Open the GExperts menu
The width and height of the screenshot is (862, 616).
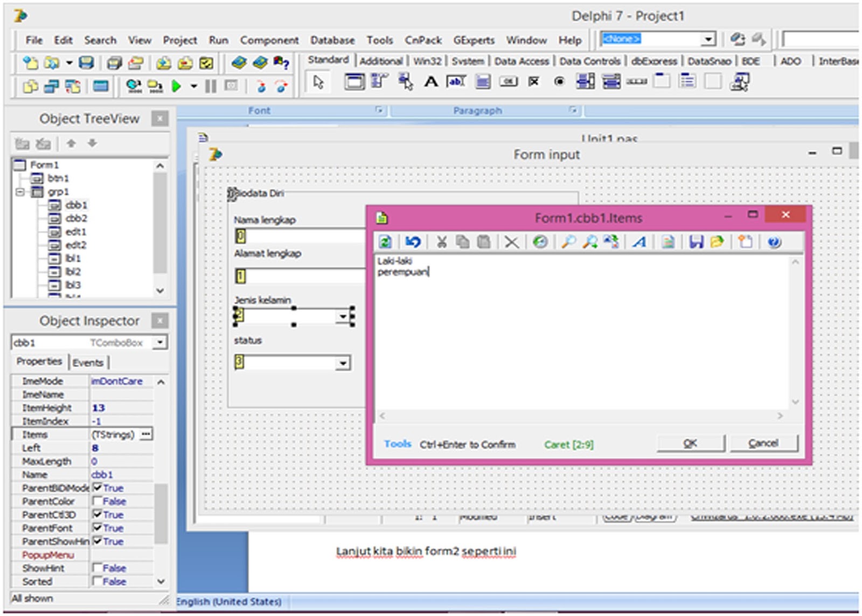tap(474, 40)
